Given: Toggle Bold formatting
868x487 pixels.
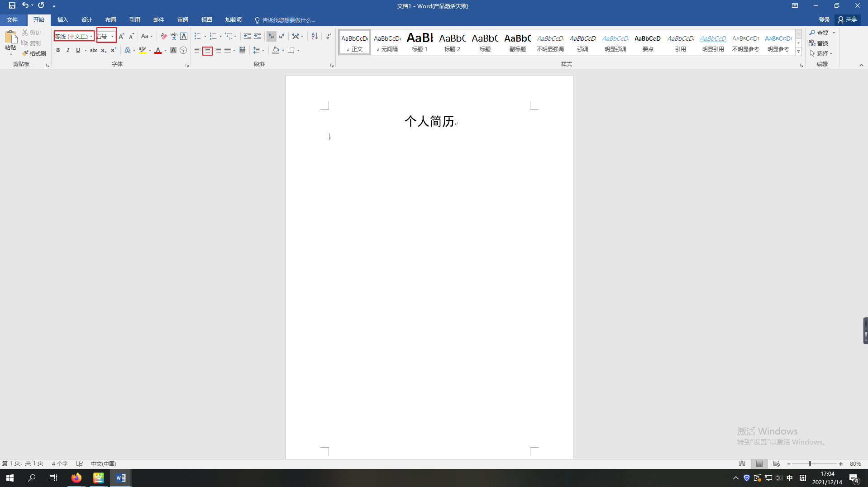Looking at the screenshot, I should click(58, 50).
